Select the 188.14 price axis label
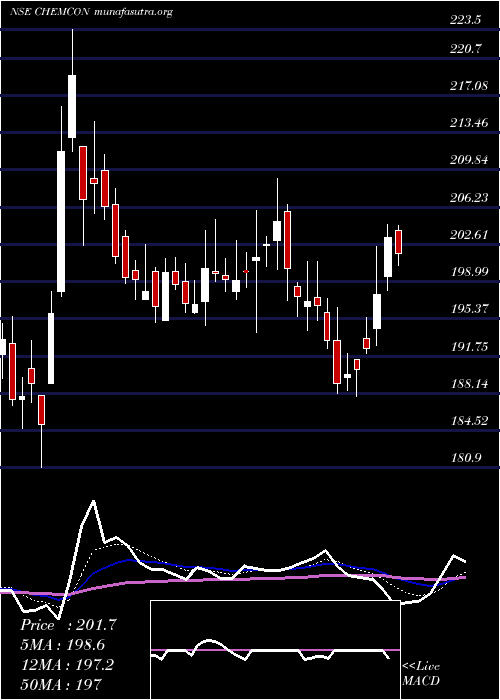The width and height of the screenshot is (500, 700). 469,383
